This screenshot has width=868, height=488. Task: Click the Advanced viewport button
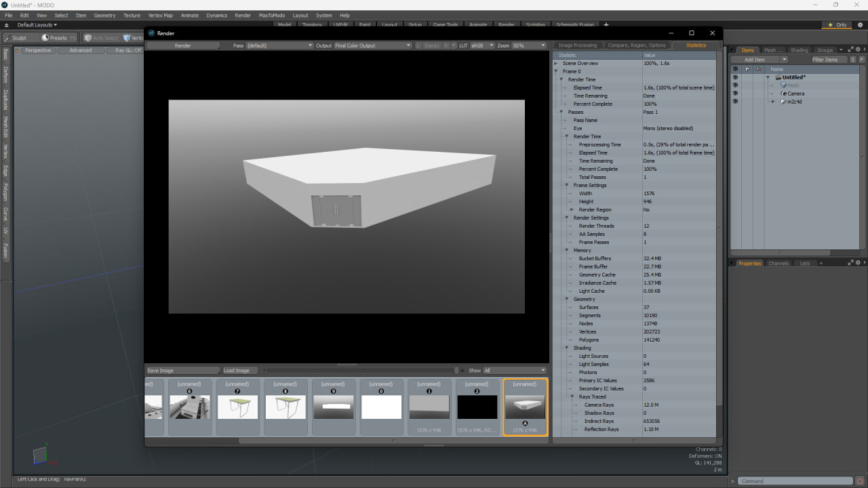[x=81, y=50]
